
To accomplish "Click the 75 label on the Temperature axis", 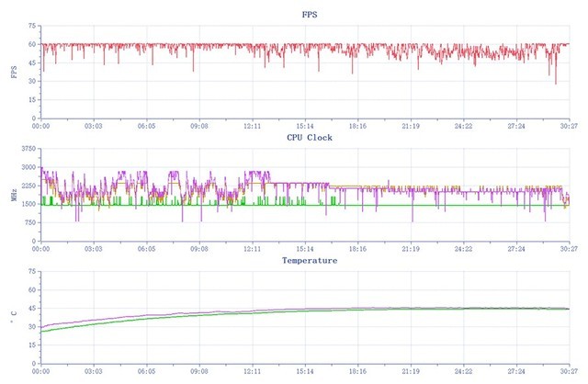I will tap(30, 272).
